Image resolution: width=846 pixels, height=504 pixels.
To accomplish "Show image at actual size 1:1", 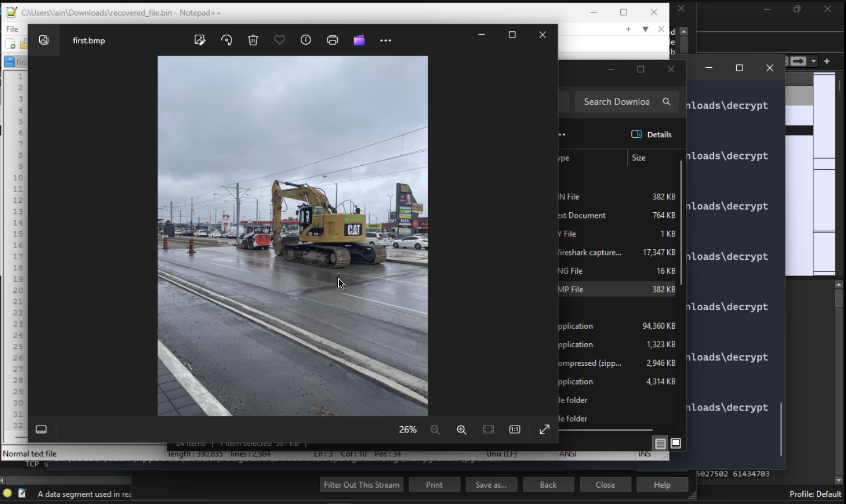I will click(x=515, y=430).
